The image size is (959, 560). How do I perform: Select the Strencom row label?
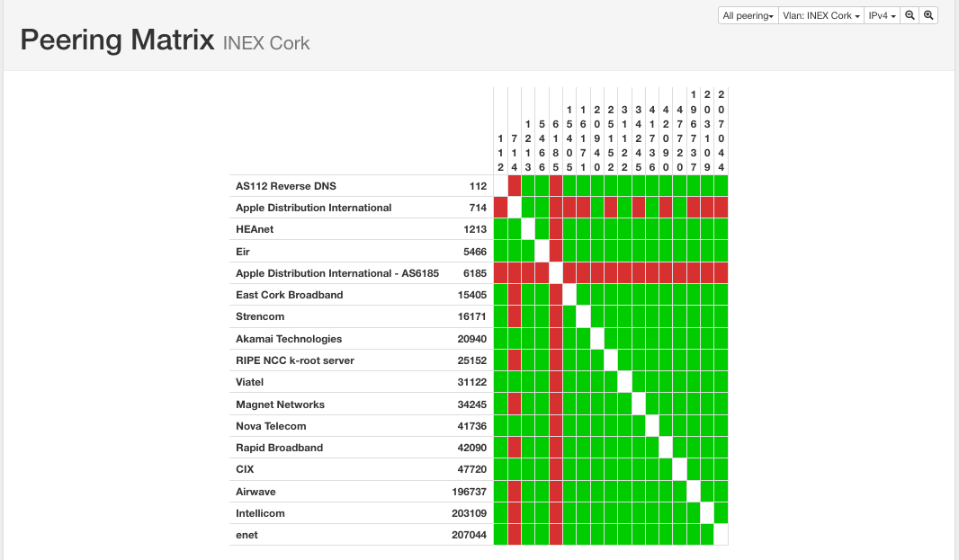coord(260,316)
